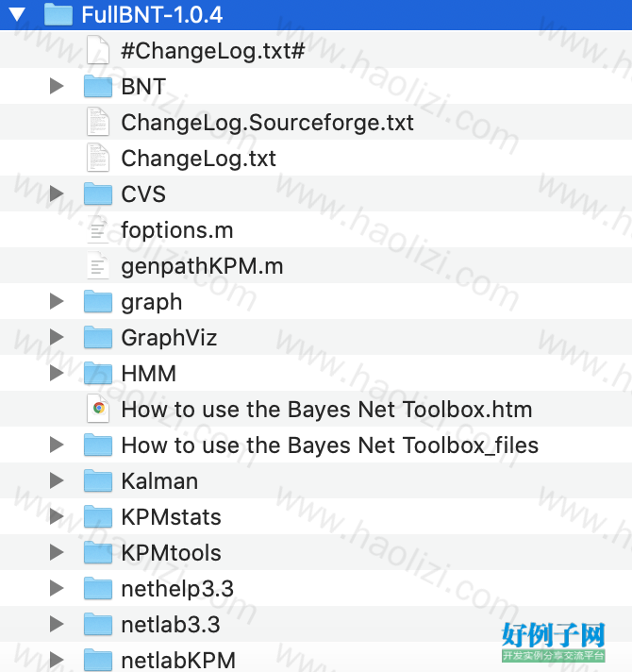Select the graph folder name

tap(152, 303)
